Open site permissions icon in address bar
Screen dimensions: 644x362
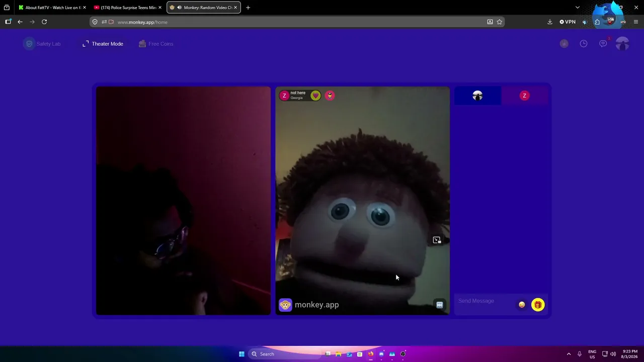pos(104,22)
